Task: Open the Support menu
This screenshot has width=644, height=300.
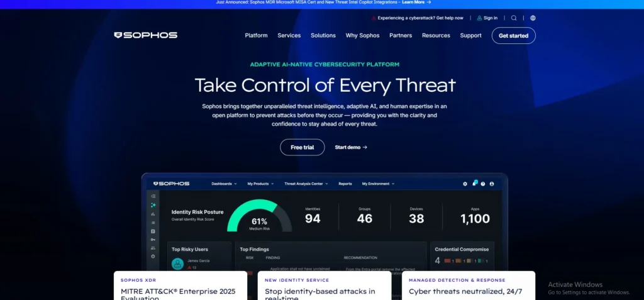Action: (x=470, y=35)
